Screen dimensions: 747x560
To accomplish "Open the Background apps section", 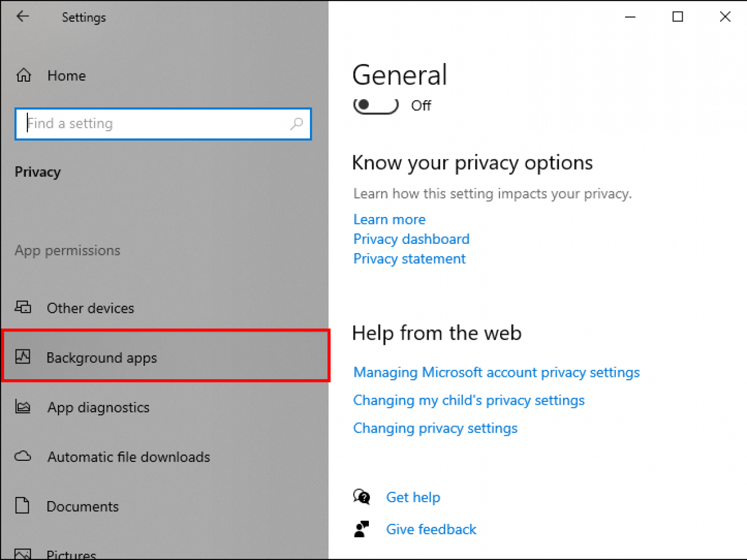I will [x=102, y=358].
